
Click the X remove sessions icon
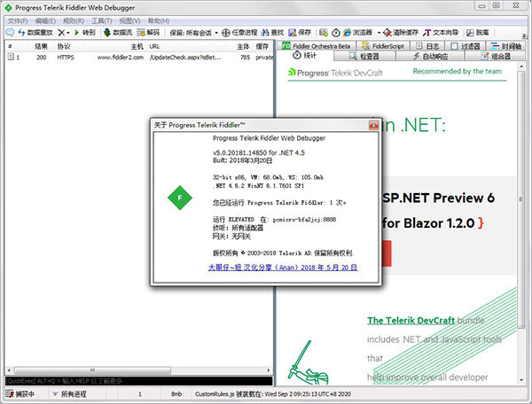pos(61,33)
